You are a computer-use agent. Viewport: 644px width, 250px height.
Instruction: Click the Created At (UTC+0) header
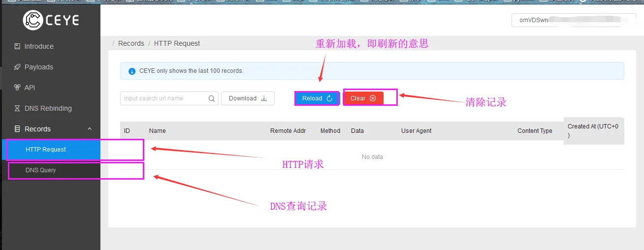(593, 130)
